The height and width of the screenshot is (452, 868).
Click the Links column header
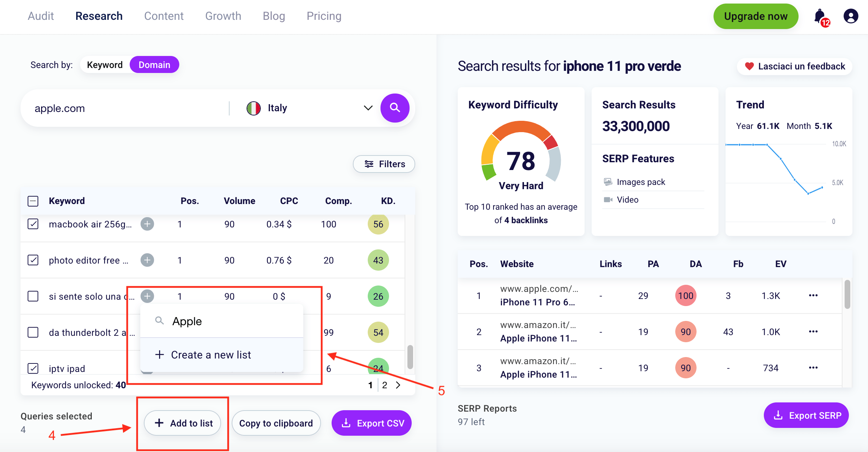pos(610,264)
